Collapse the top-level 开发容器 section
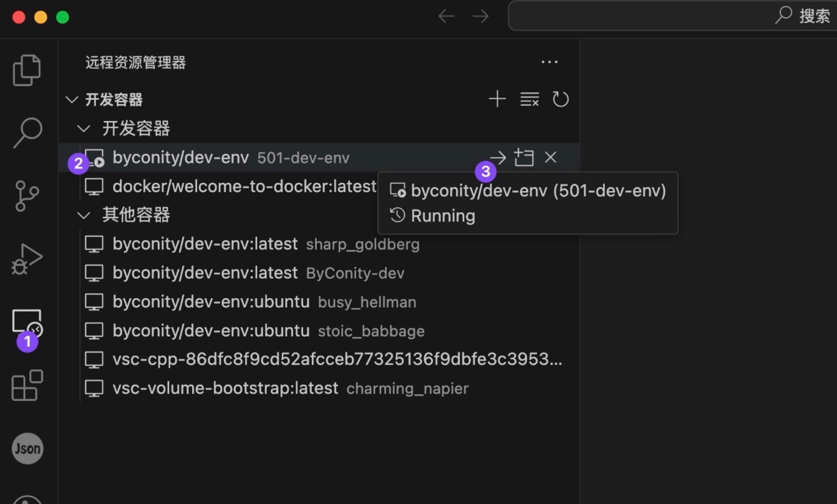This screenshot has width=837, height=504. 72,99
